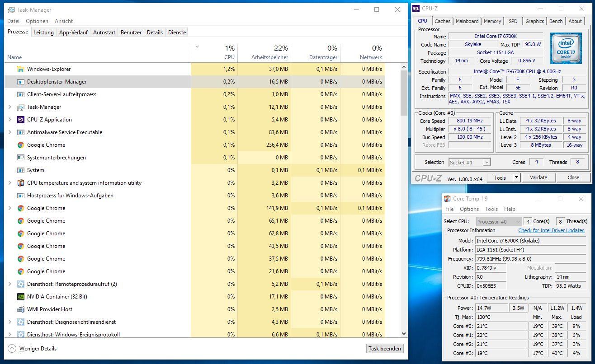Open Core Temp Options menu

469,209
